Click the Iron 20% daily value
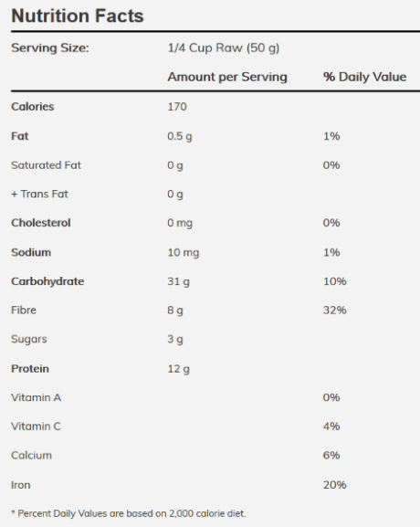 335,485
